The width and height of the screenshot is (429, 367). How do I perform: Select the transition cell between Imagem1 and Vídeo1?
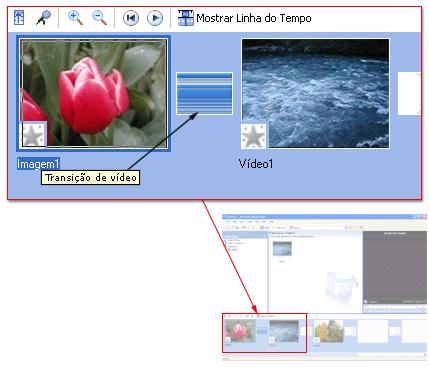204,94
